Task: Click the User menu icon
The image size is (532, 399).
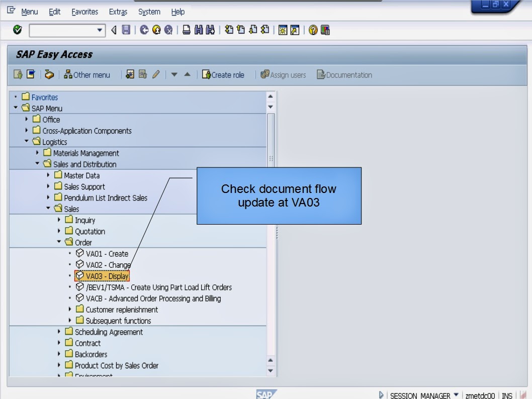Action: [18, 74]
